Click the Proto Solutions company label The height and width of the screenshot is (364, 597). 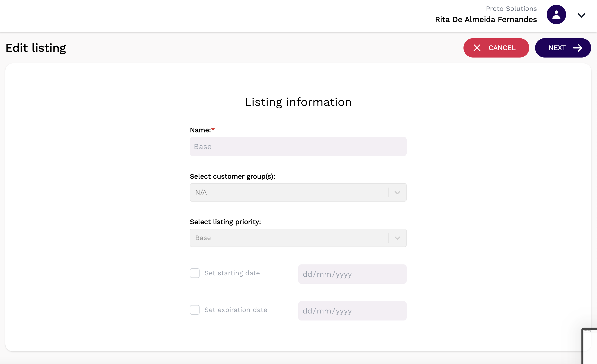pos(511,9)
